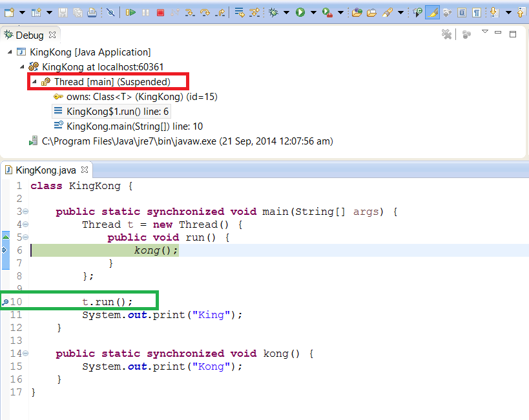
Task: Switch to the Debug tab
Action: pyautogui.click(x=30, y=35)
